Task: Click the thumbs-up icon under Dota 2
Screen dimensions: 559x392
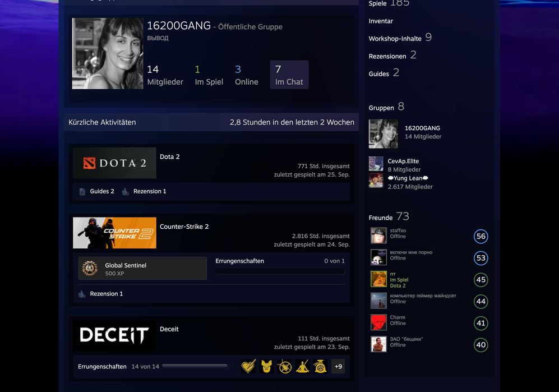Action: (125, 192)
